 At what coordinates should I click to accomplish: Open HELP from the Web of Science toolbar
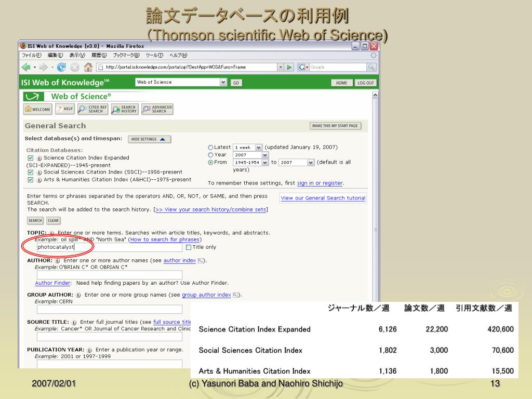point(65,109)
